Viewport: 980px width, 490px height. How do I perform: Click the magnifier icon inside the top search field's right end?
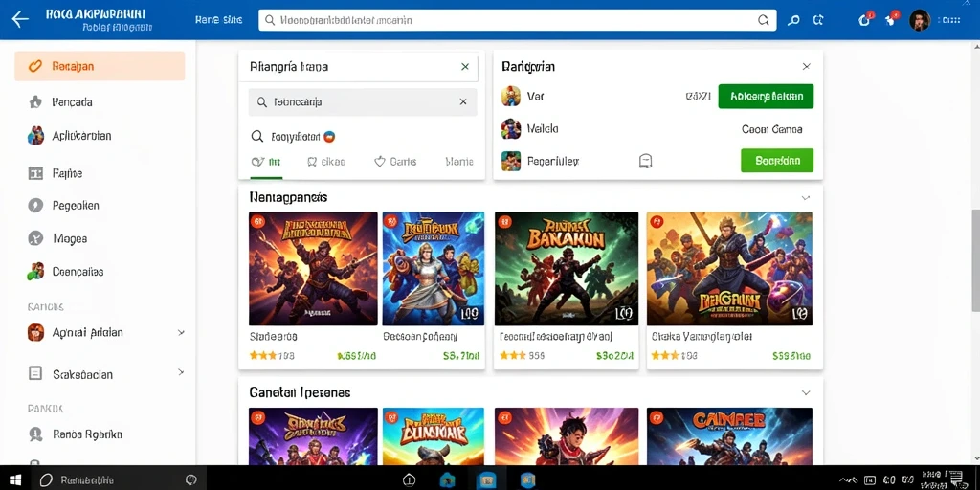click(763, 20)
